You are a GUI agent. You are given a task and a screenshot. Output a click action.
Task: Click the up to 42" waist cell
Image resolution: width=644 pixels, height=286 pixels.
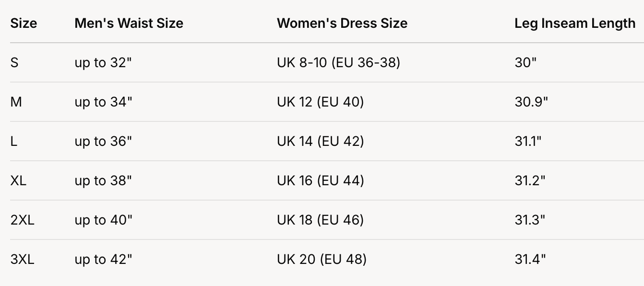pos(103,259)
